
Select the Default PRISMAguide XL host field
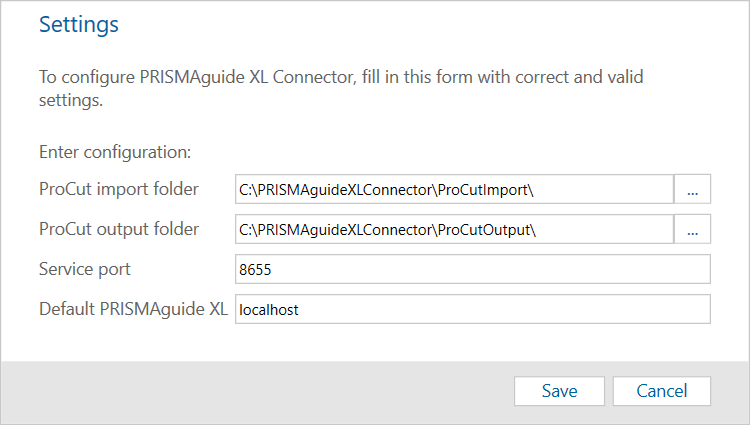point(472,310)
